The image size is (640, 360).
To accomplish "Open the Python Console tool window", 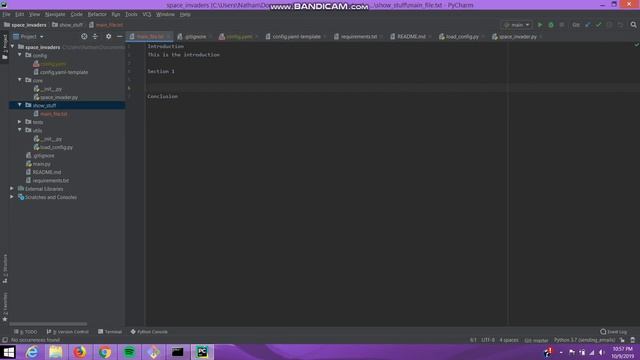I will (x=149, y=332).
